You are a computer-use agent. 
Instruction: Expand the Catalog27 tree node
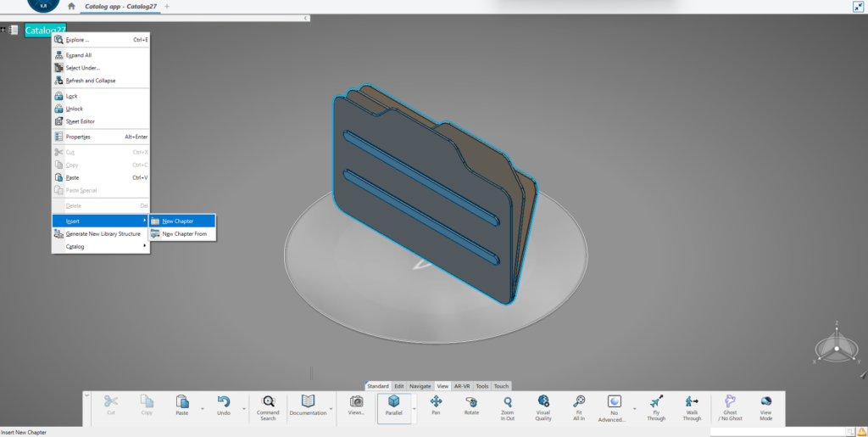(x=3, y=30)
